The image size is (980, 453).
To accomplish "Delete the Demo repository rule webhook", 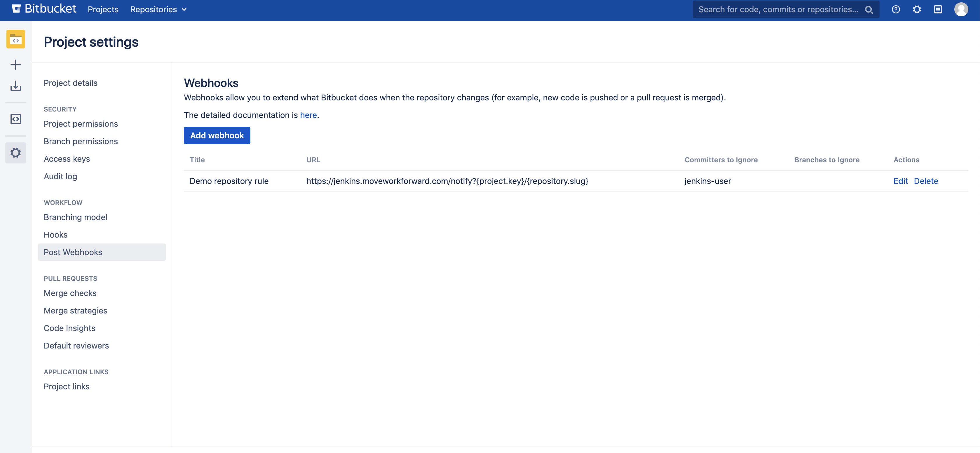I will [x=926, y=181].
